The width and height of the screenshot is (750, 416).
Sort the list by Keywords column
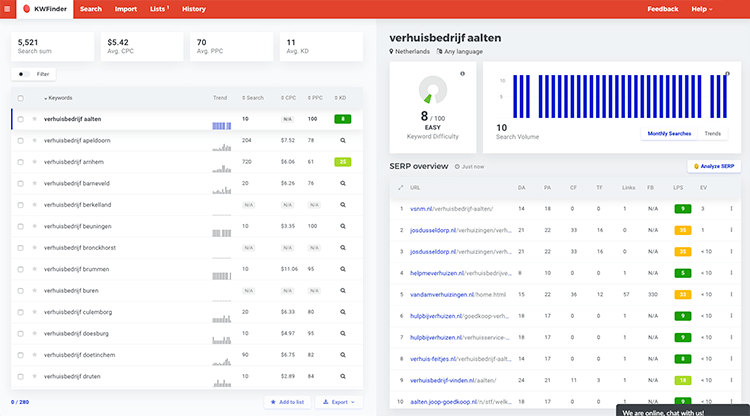[59, 98]
